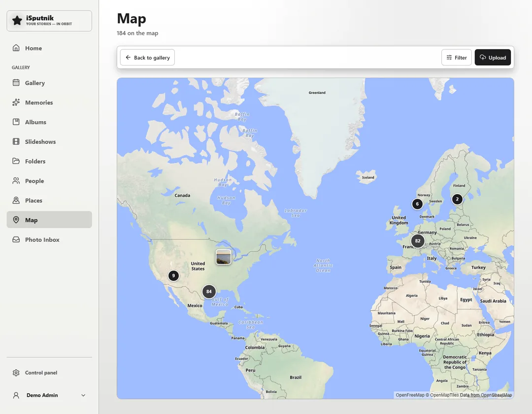Open the Control panel
The image size is (532, 414).
point(49,373)
